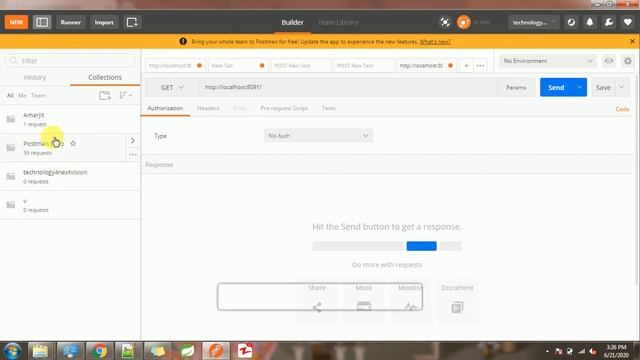The height and width of the screenshot is (360, 640).
Task: Select the Me collections filter
Action: point(22,96)
